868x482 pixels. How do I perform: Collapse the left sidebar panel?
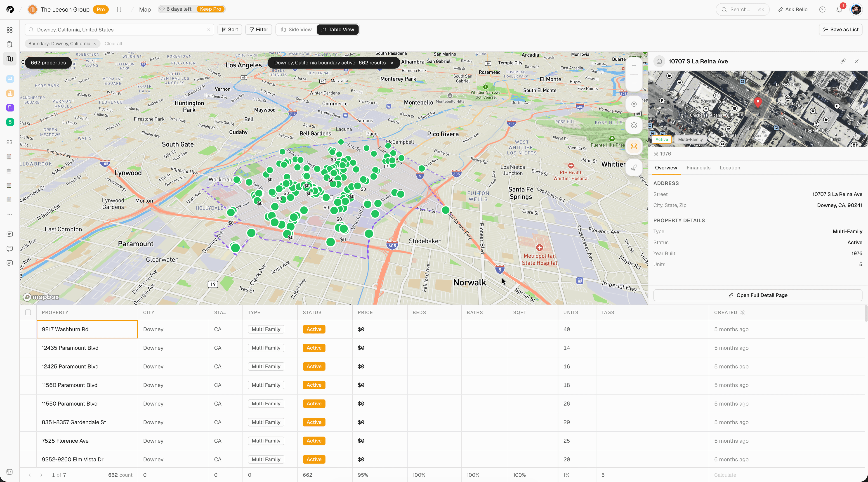9,472
